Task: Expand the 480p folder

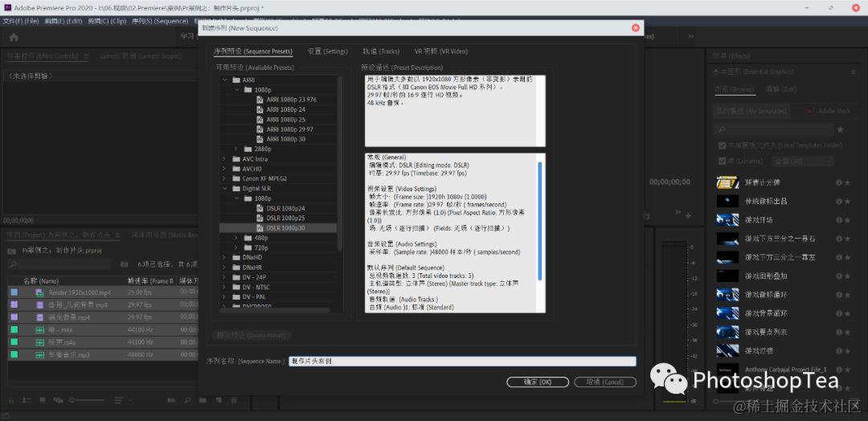Action: point(236,238)
